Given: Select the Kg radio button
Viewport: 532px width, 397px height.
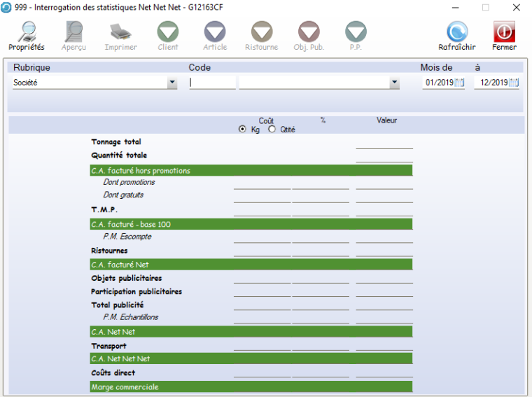Looking at the screenshot, I should (x=243, y=130).
